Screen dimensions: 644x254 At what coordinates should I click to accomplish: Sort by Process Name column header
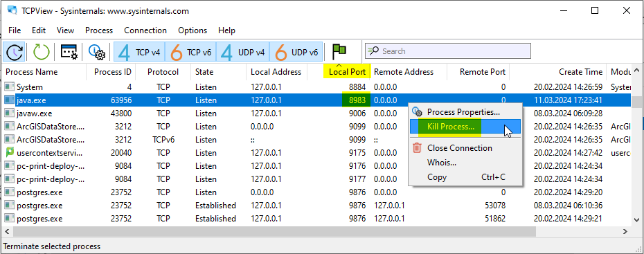[x=44, y=72]
